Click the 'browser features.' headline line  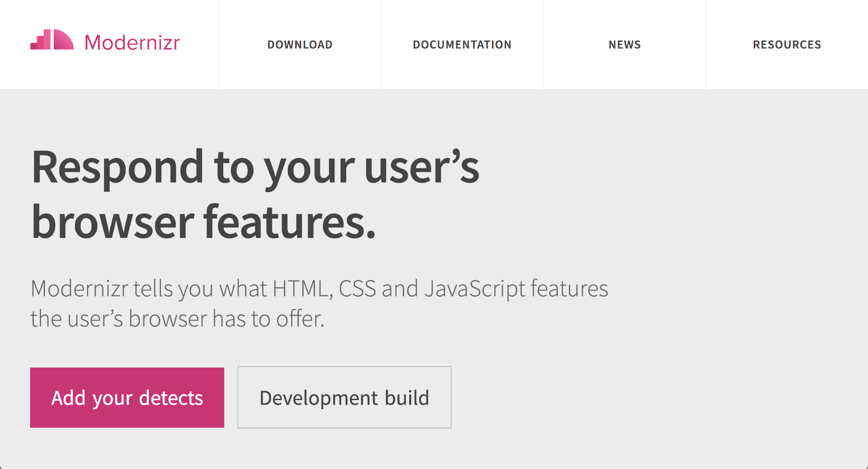[x=203, y=222]
